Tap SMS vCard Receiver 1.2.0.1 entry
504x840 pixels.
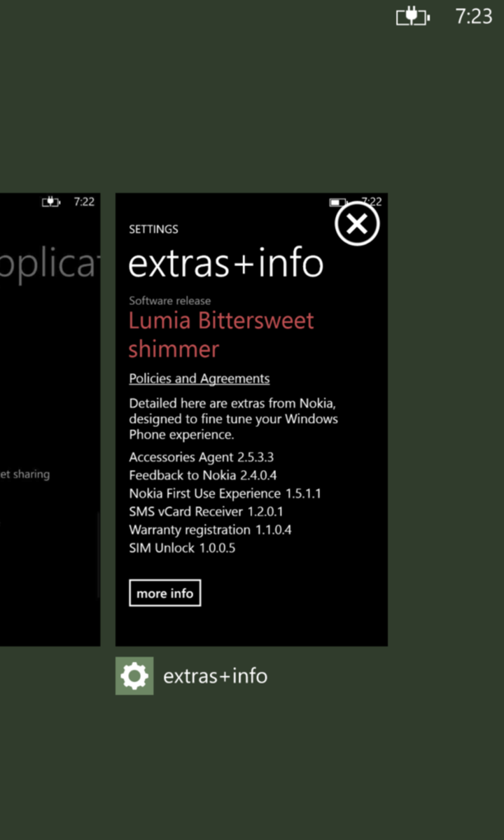tap(206, 512)
